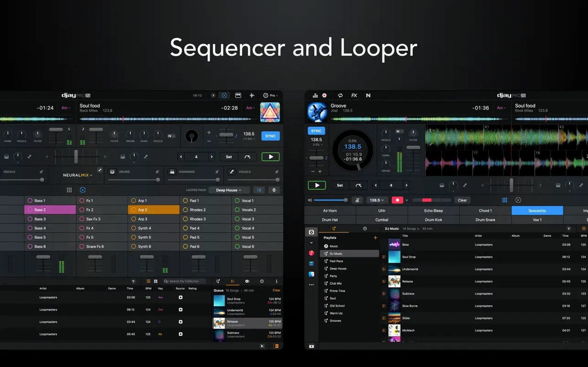The image size is (588, 367).
Task: Open the Music app icon in the library sidebar
Action: [311, 253]
